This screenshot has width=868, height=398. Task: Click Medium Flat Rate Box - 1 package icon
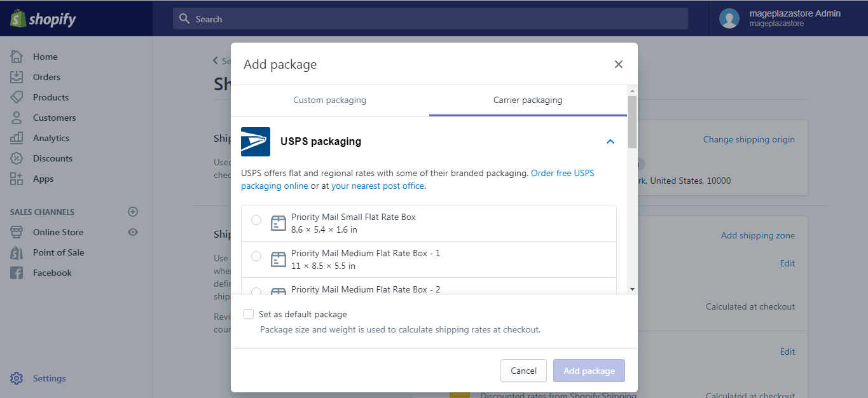279,259
